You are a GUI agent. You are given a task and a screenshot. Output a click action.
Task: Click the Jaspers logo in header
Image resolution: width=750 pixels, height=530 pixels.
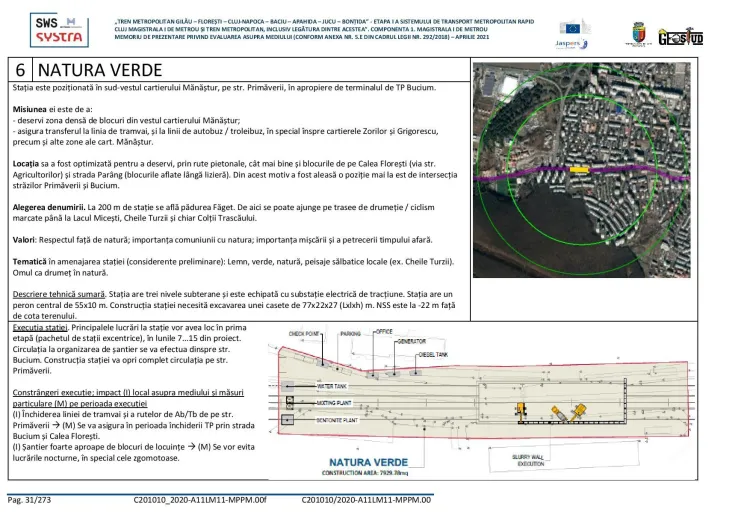pyautogui.click(x=571, y=44)
